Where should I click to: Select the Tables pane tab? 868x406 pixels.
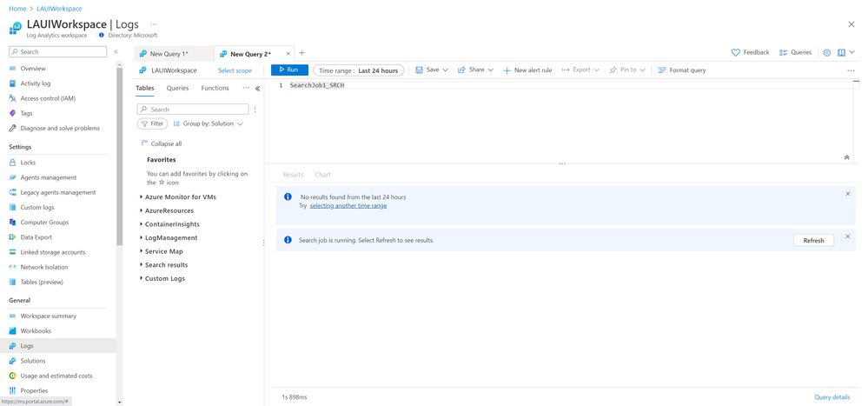pyautogui.click(x=145, y=89)
